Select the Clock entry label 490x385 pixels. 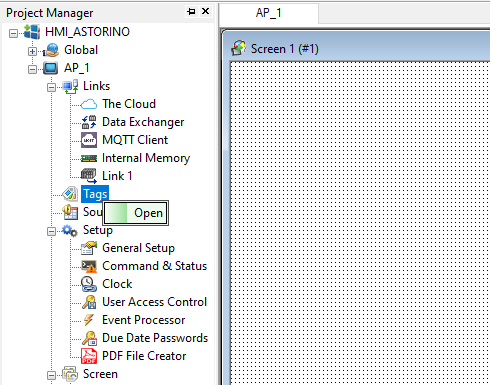click(x=117, y=284)
